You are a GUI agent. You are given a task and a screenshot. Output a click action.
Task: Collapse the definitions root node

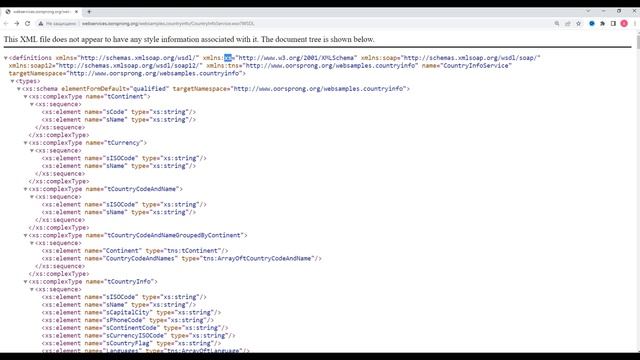pos(6,58)
